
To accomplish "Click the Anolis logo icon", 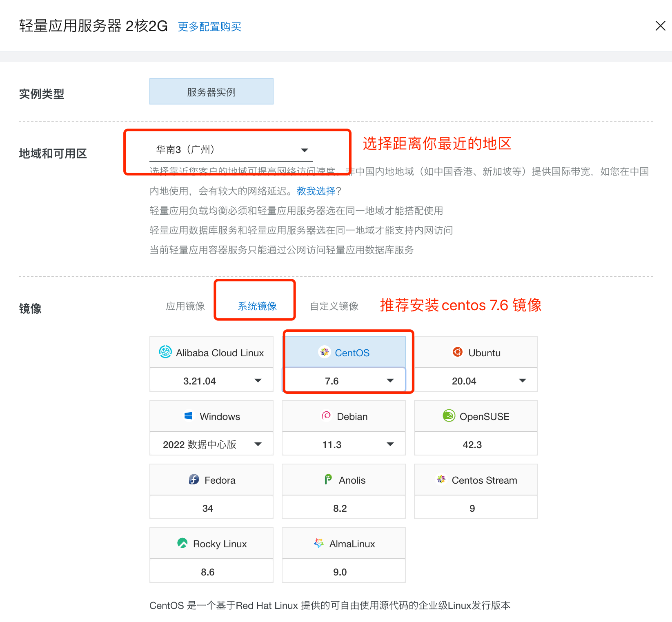I will [x=328, y=480].
